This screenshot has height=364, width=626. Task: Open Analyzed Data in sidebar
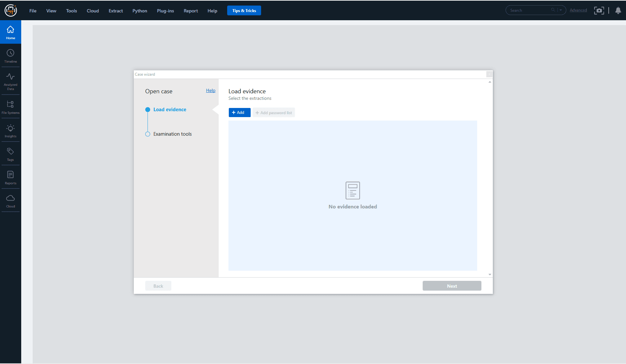point(10,81)
